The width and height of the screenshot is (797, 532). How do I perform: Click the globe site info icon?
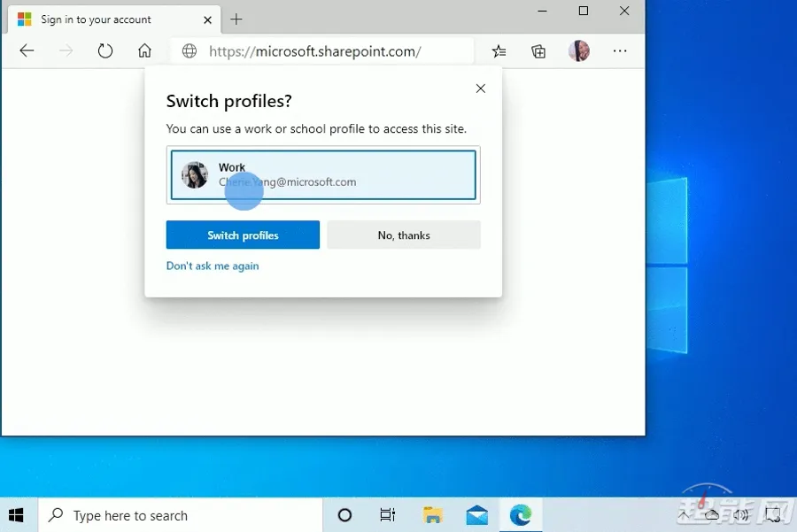(x=190, y=50)
